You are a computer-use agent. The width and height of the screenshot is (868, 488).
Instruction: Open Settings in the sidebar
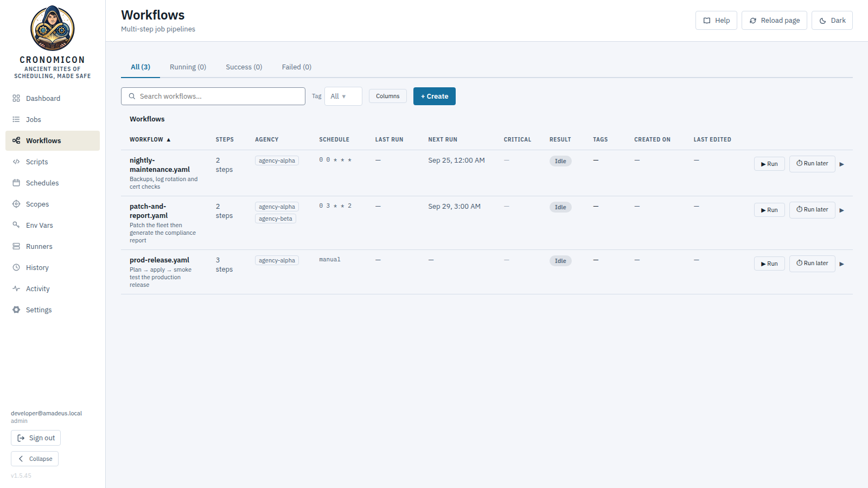click(53, 310)
